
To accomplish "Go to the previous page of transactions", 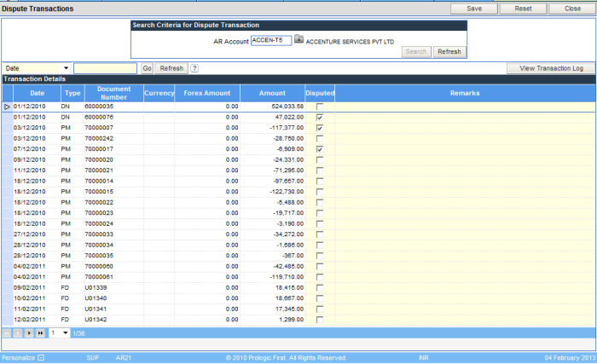I will [18, 332].
